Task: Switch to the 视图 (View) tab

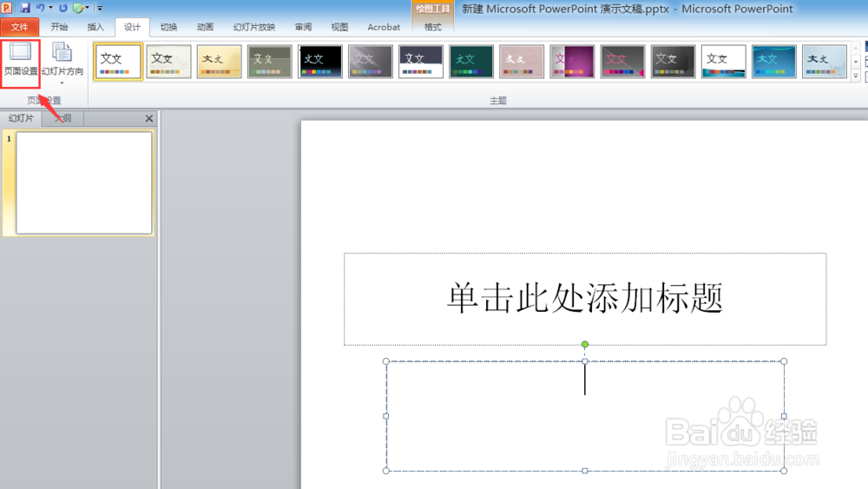Action: pyautogui.click(x=339, y=27)
